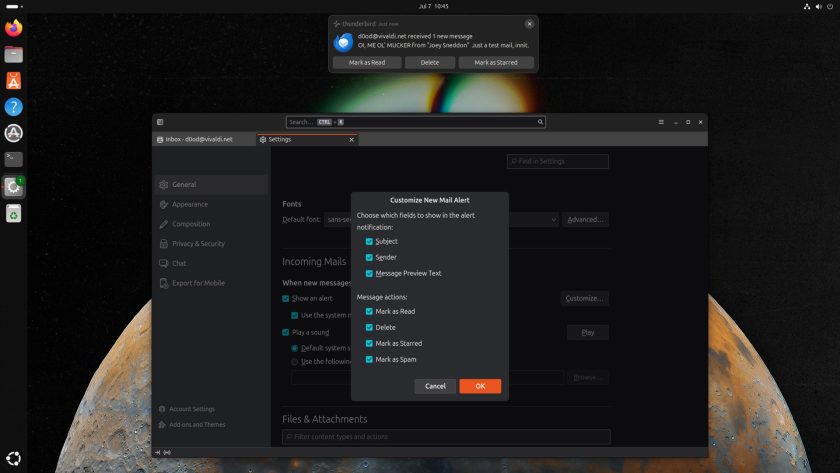Toggle Show an alert checkbox
This screenshot has width=840, height=473.
(286, 299)
